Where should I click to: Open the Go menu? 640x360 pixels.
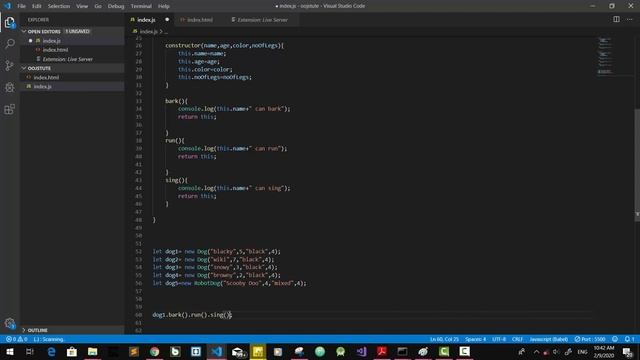[x=98, y=6]
